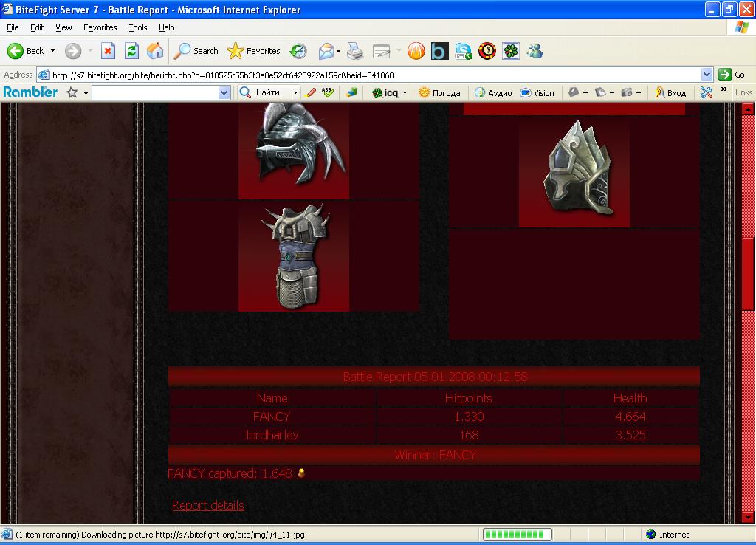Screen dimensions: 756x545
Task: Click the vertical scrollbar thumb
Action: tap(748, 274)
